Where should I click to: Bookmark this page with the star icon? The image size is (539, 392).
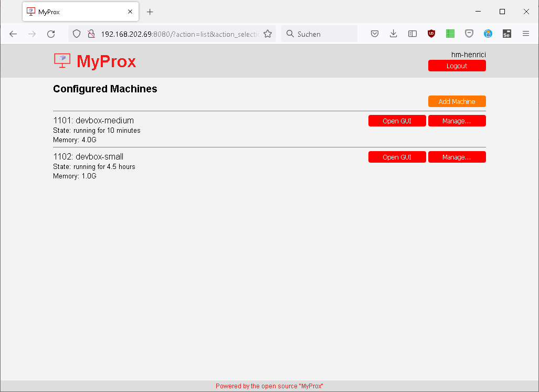pyautogui.click(x=268, y=33)
